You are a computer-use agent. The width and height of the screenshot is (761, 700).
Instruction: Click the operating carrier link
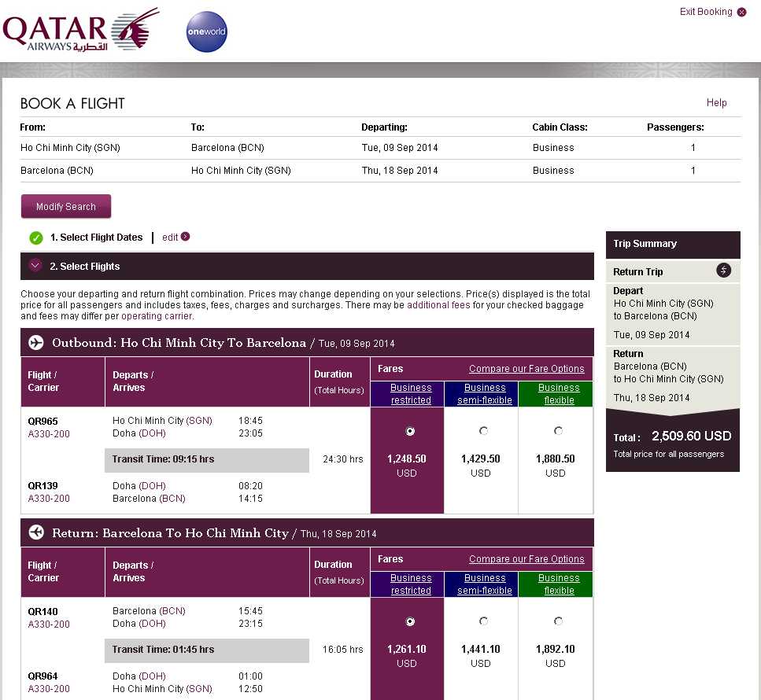coord(156,316)
